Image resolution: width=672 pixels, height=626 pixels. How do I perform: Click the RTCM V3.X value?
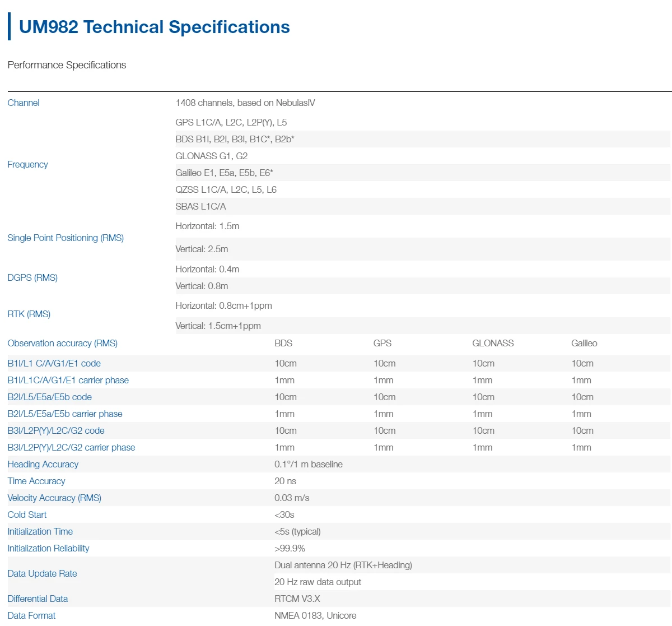click(x=297, y=599)
